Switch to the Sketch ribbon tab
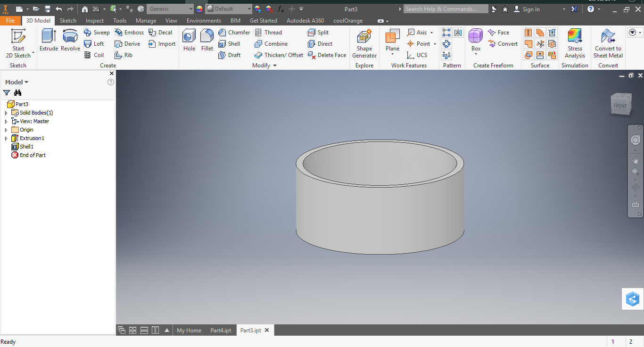 click(68, 21)
